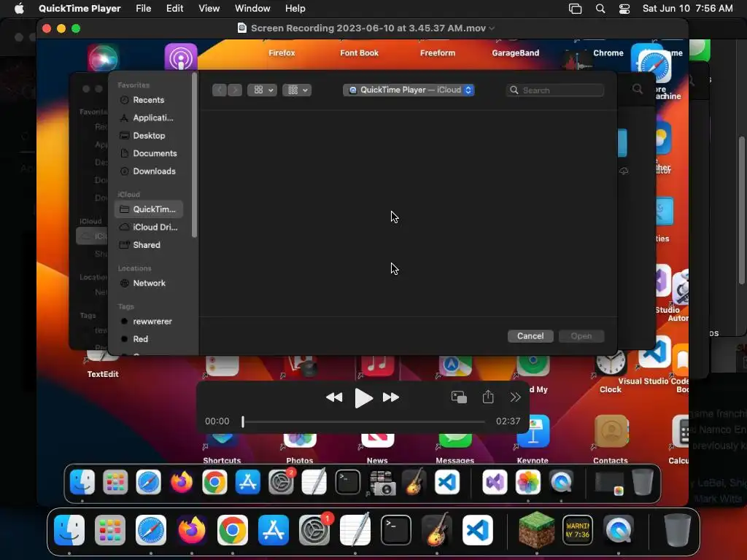Click the Clock app icon in recording
Image resolution: width=747 pixels, height=560 pixels.
click(x=611, y=365)
